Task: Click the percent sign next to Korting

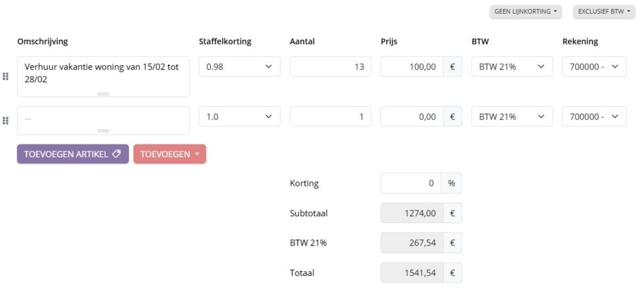Action: (451, 183)
